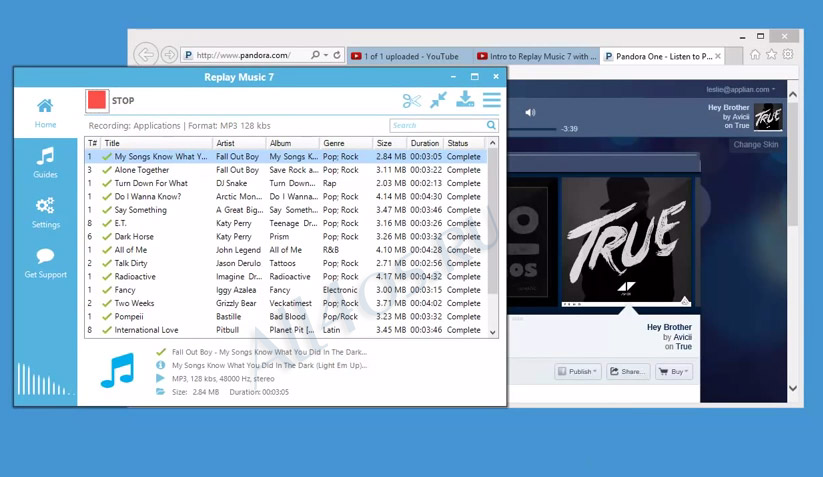The image size is (823, 477).
Task: Click the browser Forward arrow button
Action: tap(169, 55)
